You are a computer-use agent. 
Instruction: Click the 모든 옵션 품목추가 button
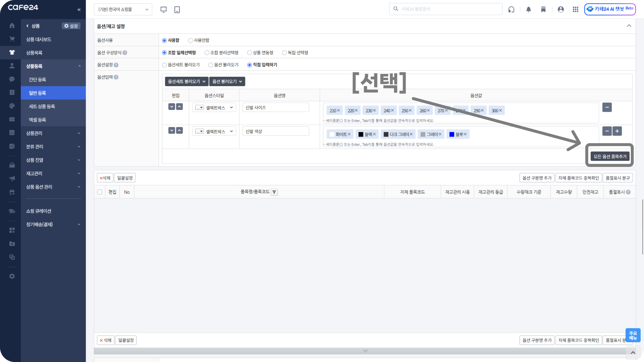click(610, 156)
